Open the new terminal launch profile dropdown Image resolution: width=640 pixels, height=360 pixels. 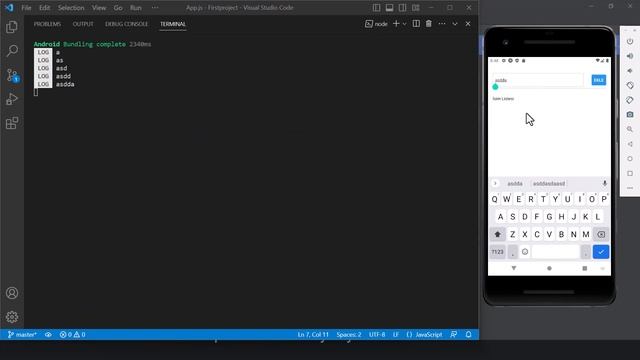[x=404, y=24]
